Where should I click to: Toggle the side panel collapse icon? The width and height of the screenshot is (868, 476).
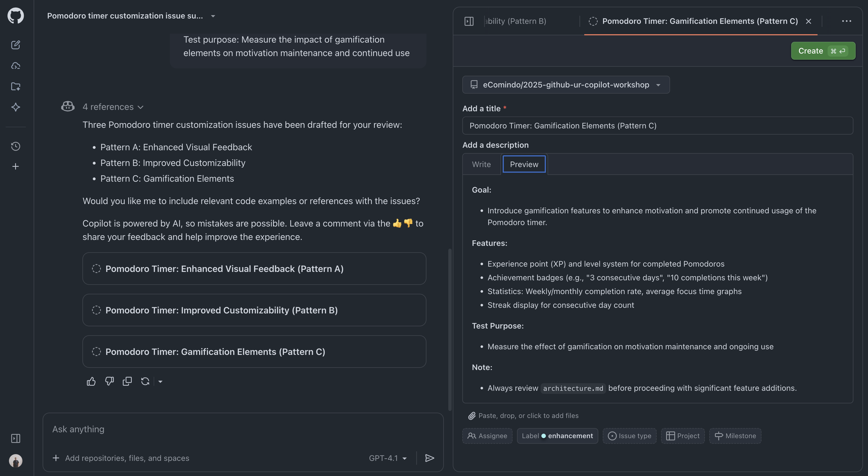coord(469,21)
